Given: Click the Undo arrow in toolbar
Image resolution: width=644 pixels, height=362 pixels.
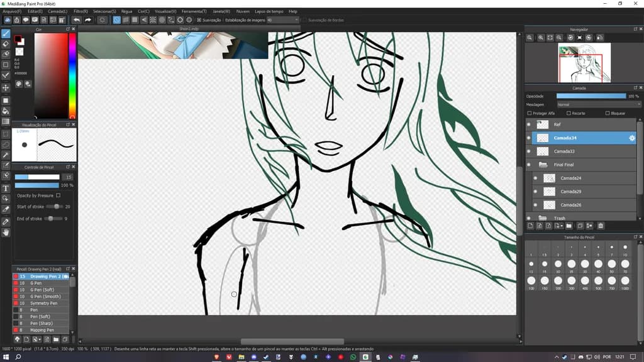Looking at the screenshot, I should 77,19.
